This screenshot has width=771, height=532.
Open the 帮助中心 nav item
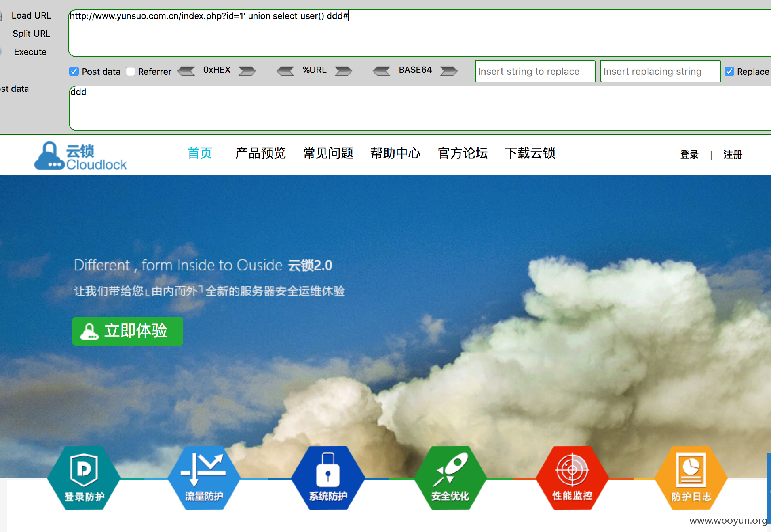tap(395, 153)
